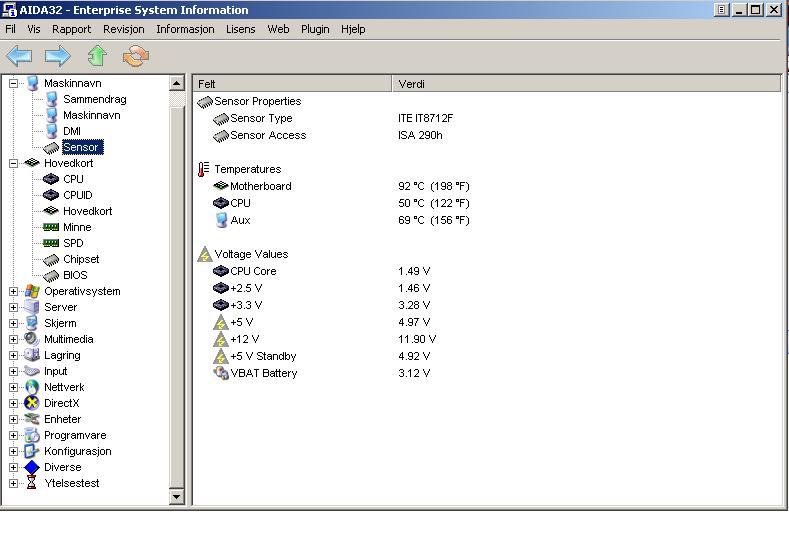
Task: Click the Temperatures thermometer icon
Action: [x=203, y=169]
